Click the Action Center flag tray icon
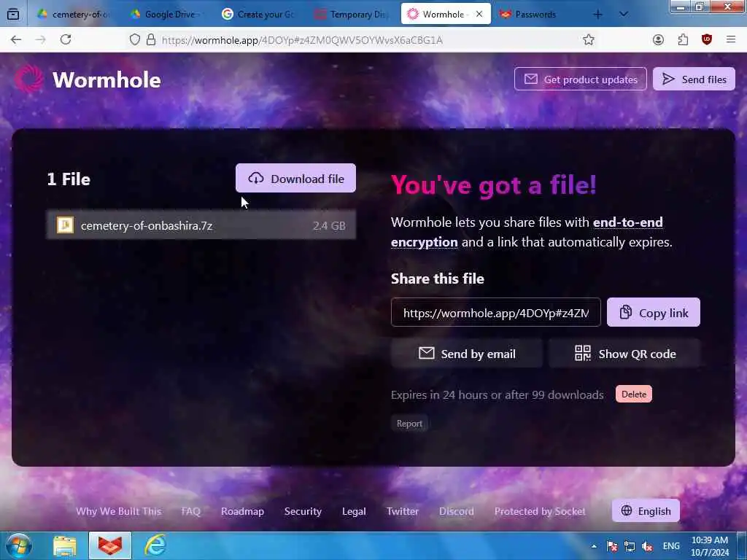Screen dimensions: 747x560 click(x=612, y=546)
